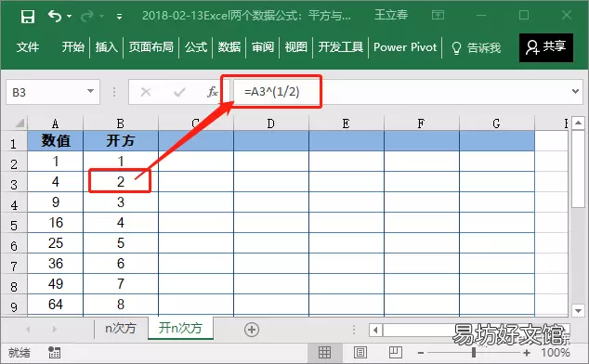Click cell A3 containing 4
589x364 pixels.
tap(55, 182)
